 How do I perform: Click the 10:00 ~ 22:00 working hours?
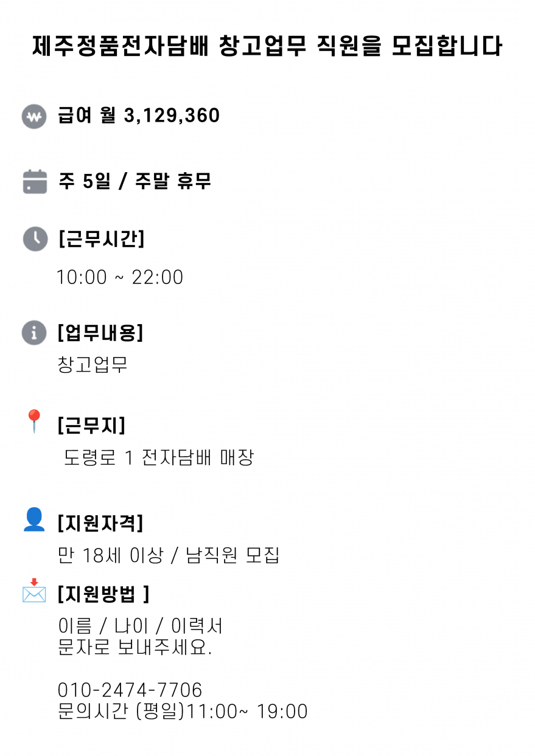tap(120, 277)
